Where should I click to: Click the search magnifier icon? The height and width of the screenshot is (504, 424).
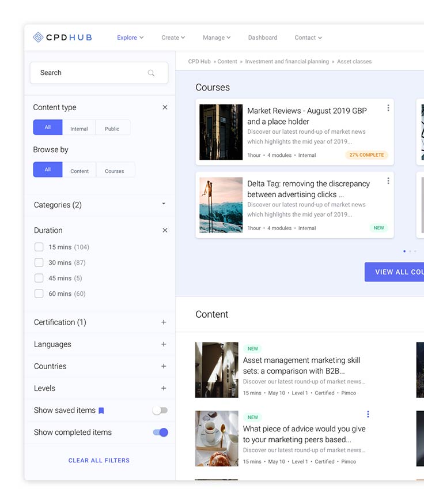pyautogui.click(x=151, y=73)
